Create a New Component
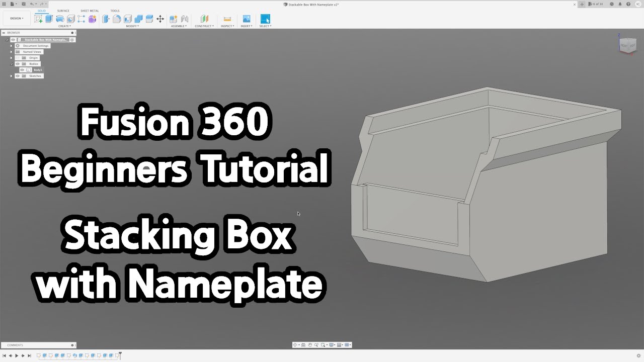The width and height of the screenshot is (644, 362). tap(174, 19)
